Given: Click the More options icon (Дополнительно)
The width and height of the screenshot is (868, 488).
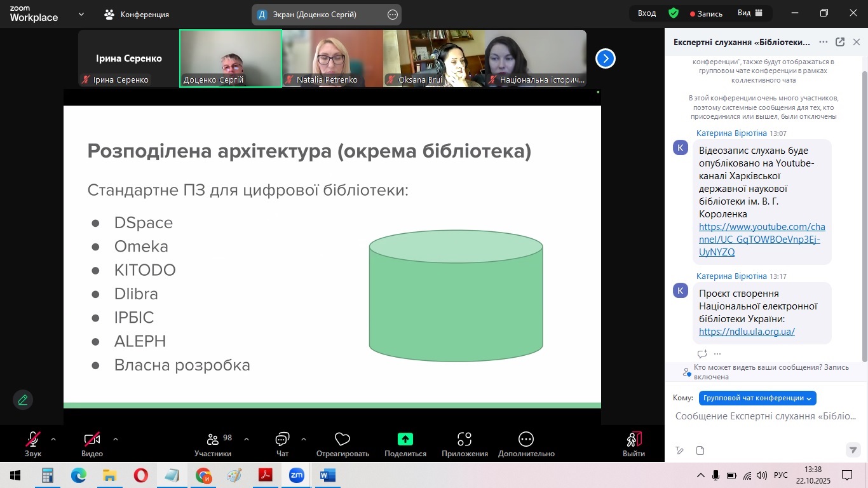Looking at the screenshot, I should (526, 440).
